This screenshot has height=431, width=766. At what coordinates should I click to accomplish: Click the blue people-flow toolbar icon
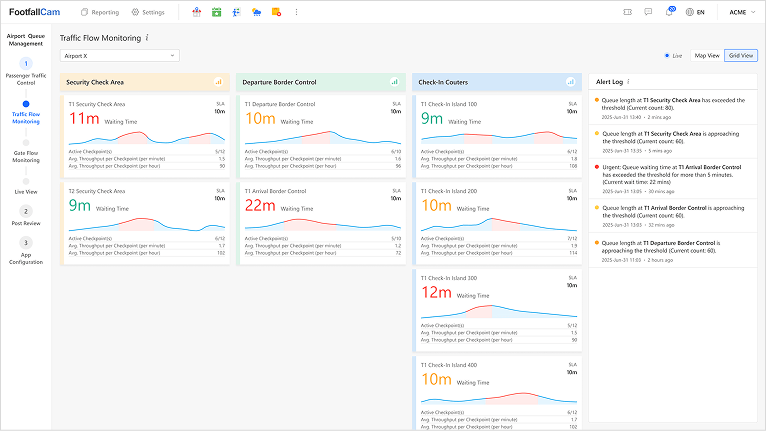pos(236,12)
